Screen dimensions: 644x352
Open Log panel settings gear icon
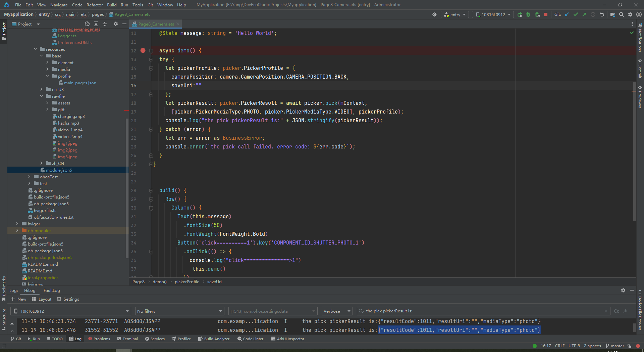(x=623, y=290)
